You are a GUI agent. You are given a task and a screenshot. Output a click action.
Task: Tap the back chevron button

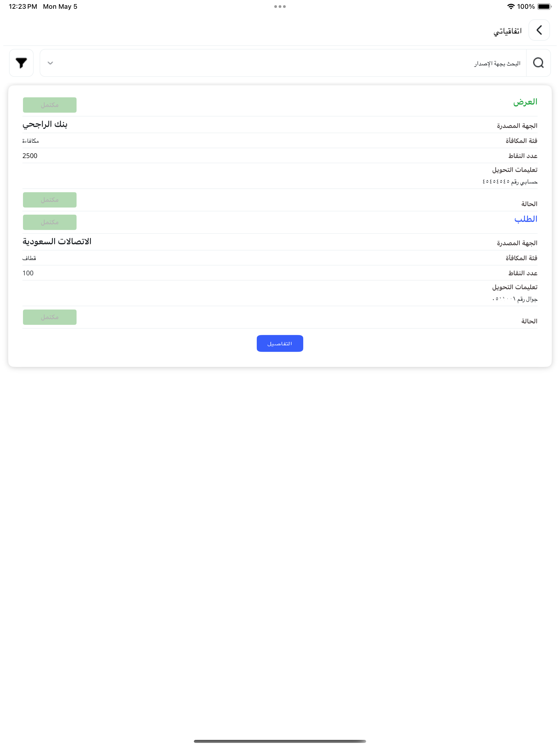pyautogui.click(x=539, y=30)
